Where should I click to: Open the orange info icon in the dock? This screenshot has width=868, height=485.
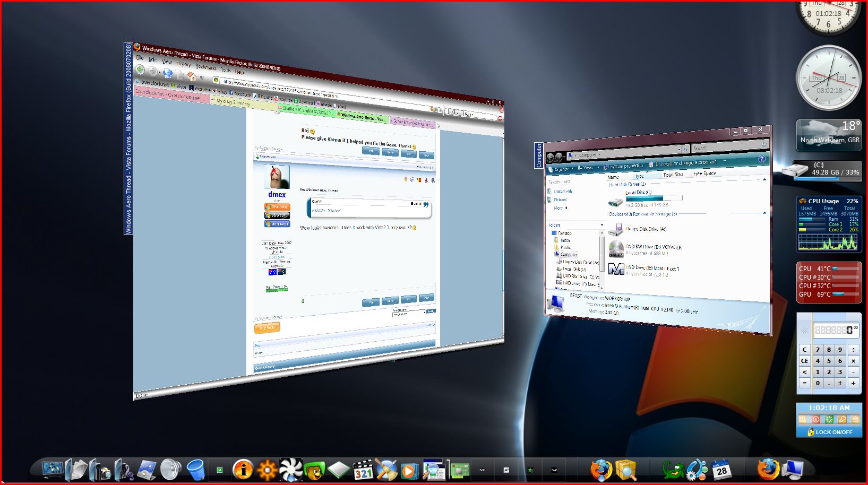tap(243, 470)
